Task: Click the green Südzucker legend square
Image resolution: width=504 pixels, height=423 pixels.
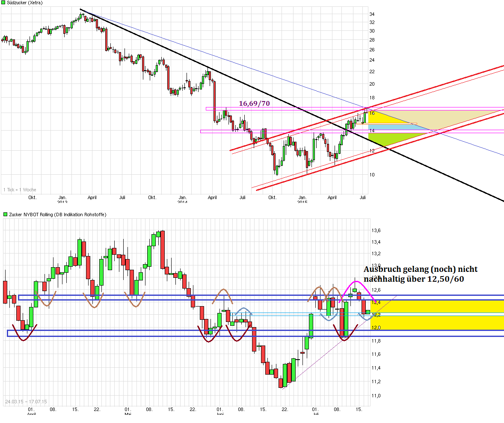Action: [x=3, y=3]
